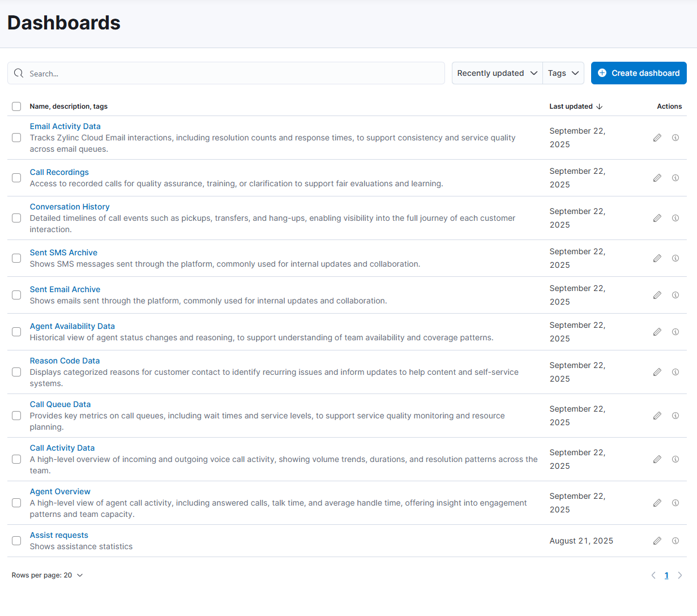Screen dimensions: 697x616
Task: Open Sent Email Archive dashboard link
Action: (65, 289)
